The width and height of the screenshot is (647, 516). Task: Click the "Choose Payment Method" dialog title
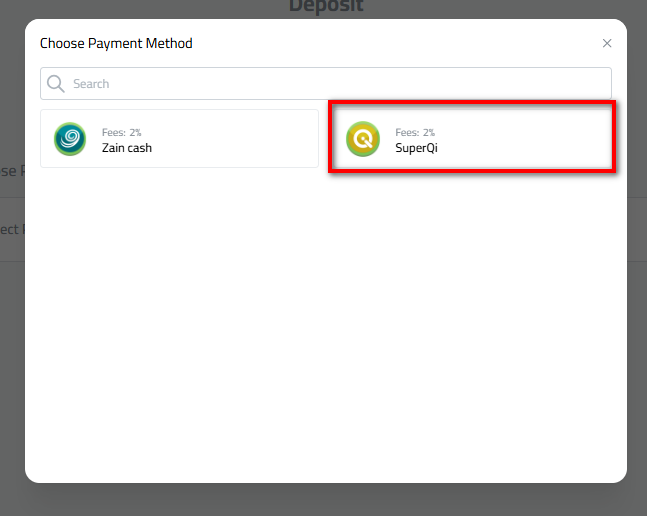click(116, 43)
